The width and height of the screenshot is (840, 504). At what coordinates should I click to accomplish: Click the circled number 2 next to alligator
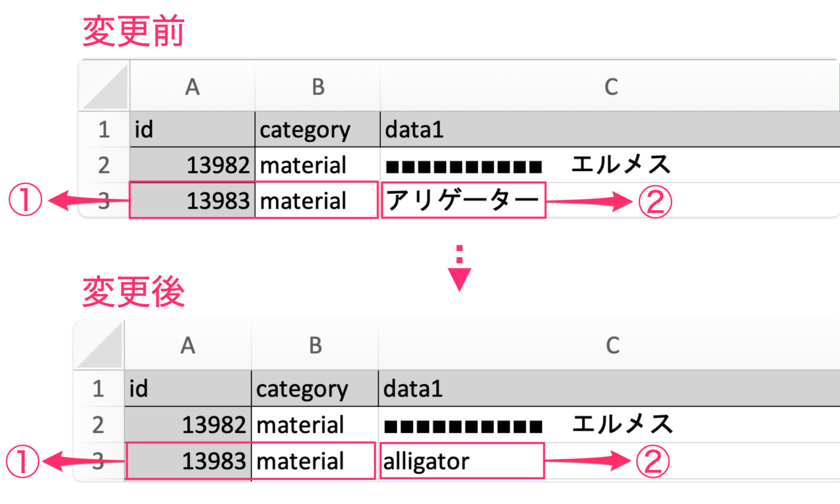[653, 461]
